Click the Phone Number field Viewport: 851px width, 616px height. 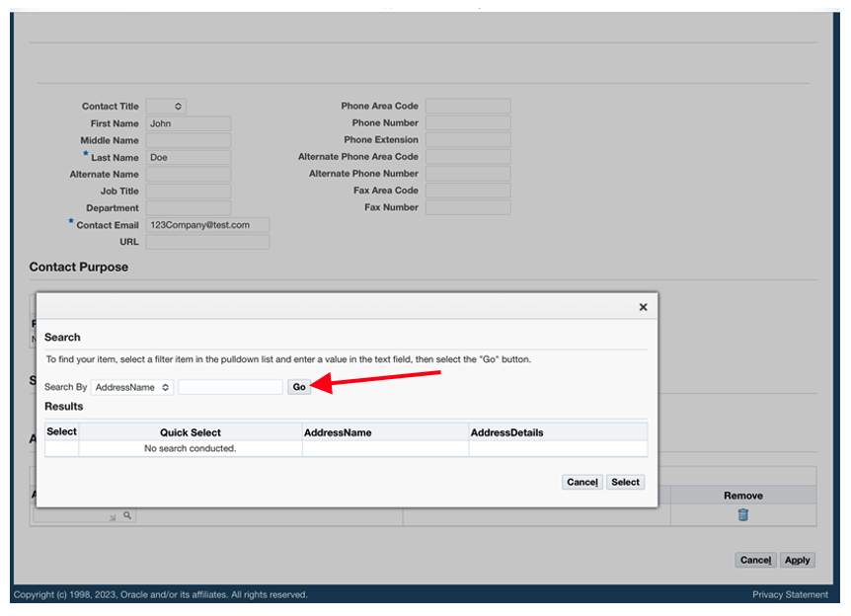click(x=468, y=122)
